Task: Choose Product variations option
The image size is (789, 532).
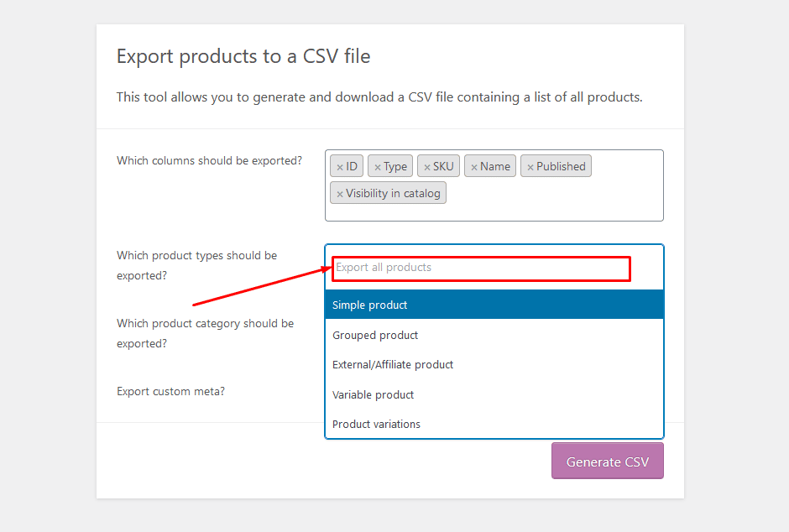Action: click(x=494, y=424)
